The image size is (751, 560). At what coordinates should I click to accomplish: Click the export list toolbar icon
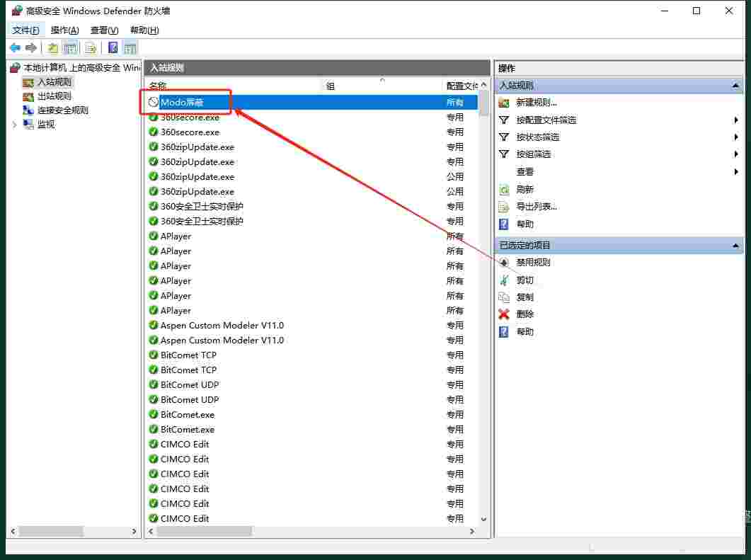[91, 47]
